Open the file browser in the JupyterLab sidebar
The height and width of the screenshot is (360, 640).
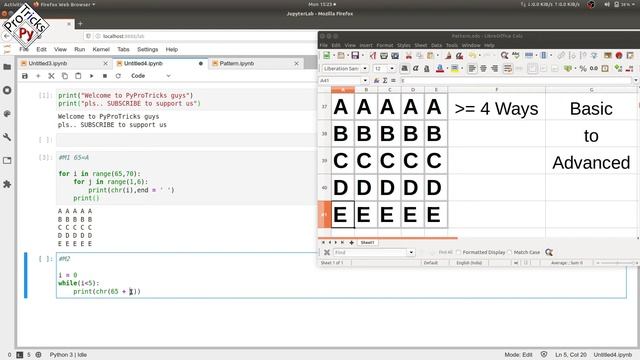point(7,67)
